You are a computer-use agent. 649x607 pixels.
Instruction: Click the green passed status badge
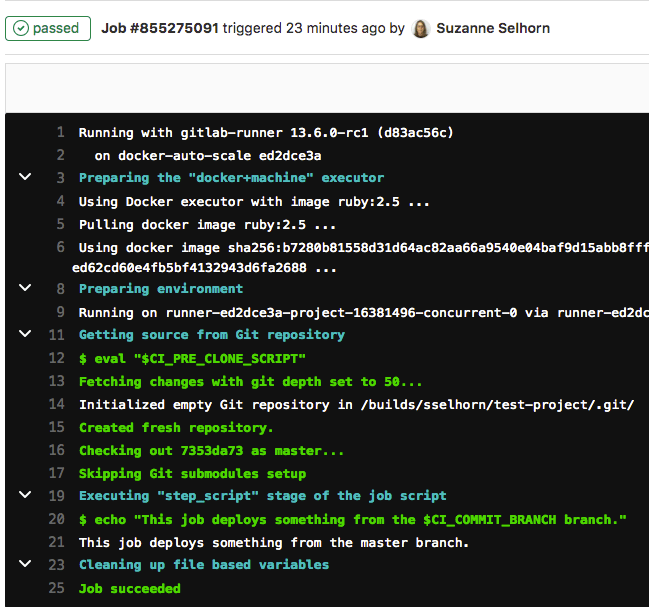pos(47,28)
